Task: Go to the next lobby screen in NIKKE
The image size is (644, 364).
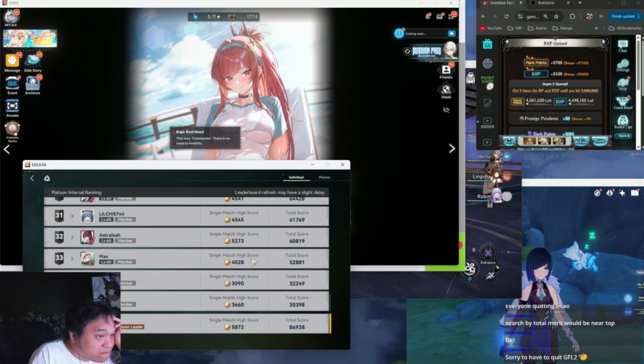Action: (452, 149)
